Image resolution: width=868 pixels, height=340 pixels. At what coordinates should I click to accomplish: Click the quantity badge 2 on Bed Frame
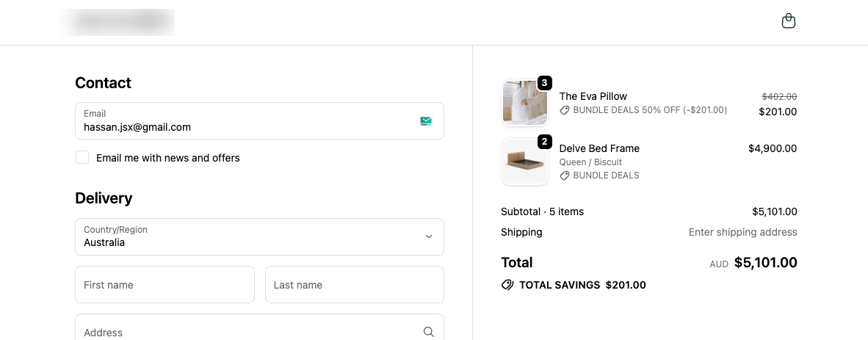pyautogui.click(x=544, y=142)
